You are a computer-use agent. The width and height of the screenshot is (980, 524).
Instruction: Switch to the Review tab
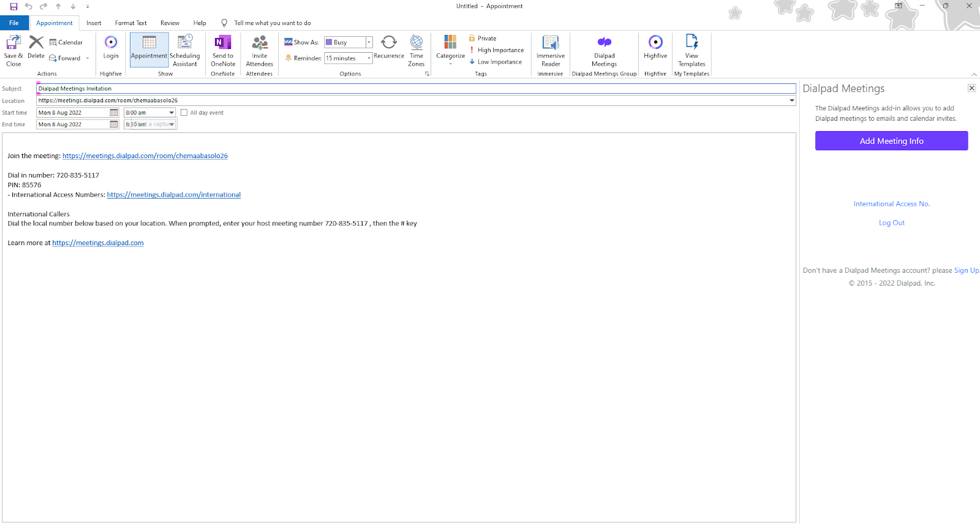pos(170,23)
